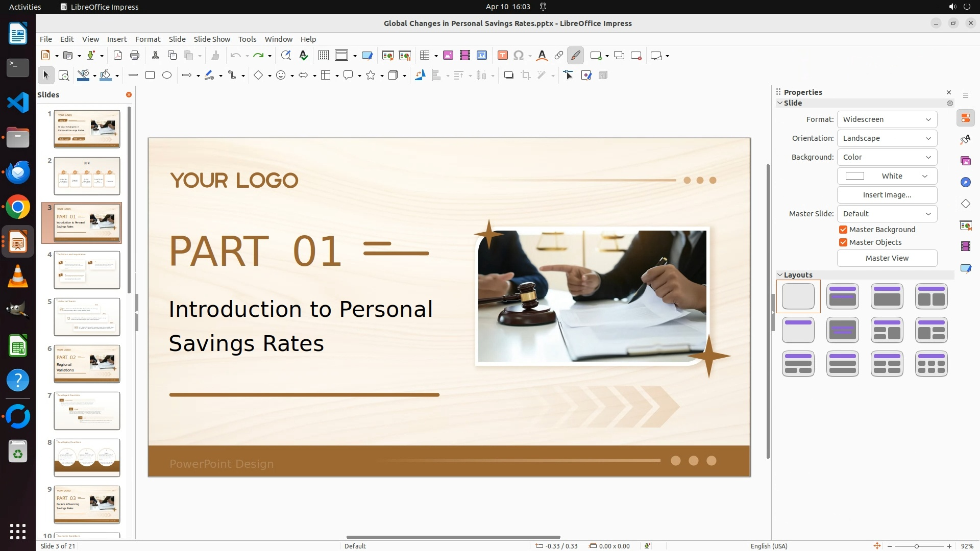Viewport: 980px width, 551px height.
Task: Select the Rectangle drawing tool
Action: 150,76
